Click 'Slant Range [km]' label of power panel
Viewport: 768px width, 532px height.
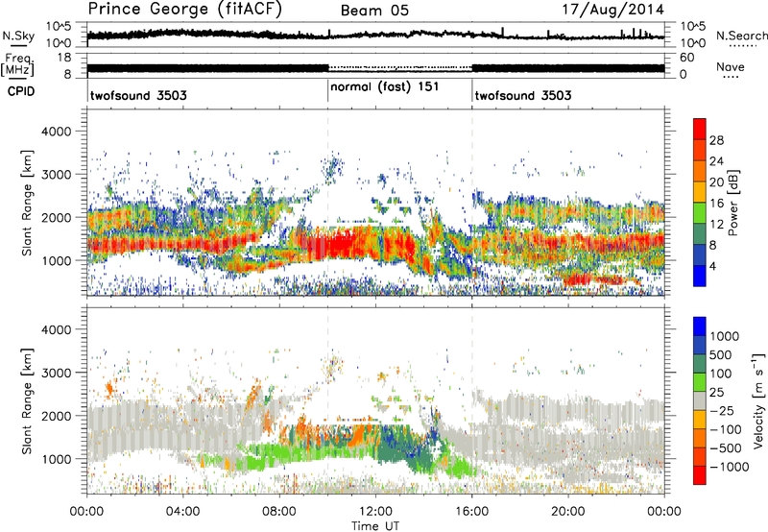(27, 203)
